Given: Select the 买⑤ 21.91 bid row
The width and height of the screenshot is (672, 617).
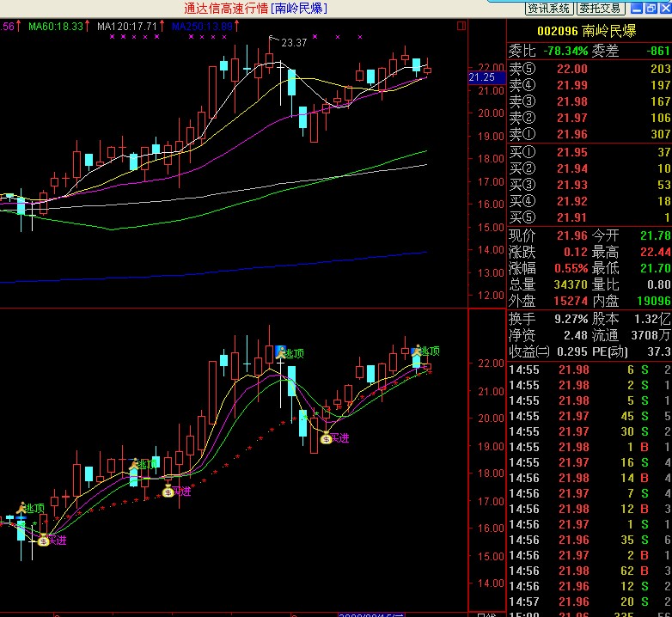Looking at the screenshot, I should tap(590, 217).
